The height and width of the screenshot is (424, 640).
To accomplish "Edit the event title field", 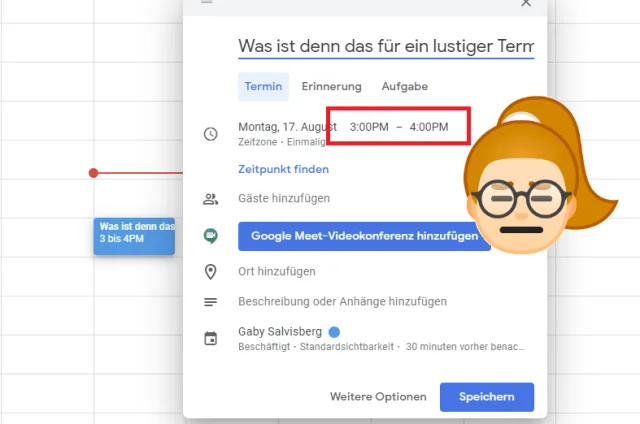I will click(x=386, y=46).
